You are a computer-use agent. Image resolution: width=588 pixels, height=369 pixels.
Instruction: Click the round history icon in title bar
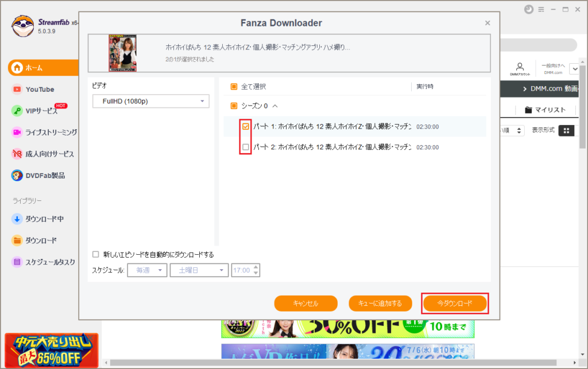529,9
